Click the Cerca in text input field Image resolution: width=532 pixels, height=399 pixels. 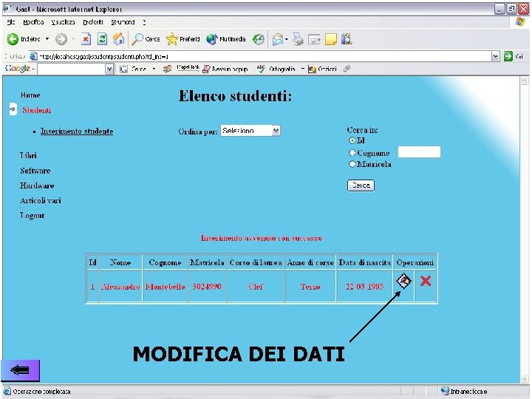419,152
